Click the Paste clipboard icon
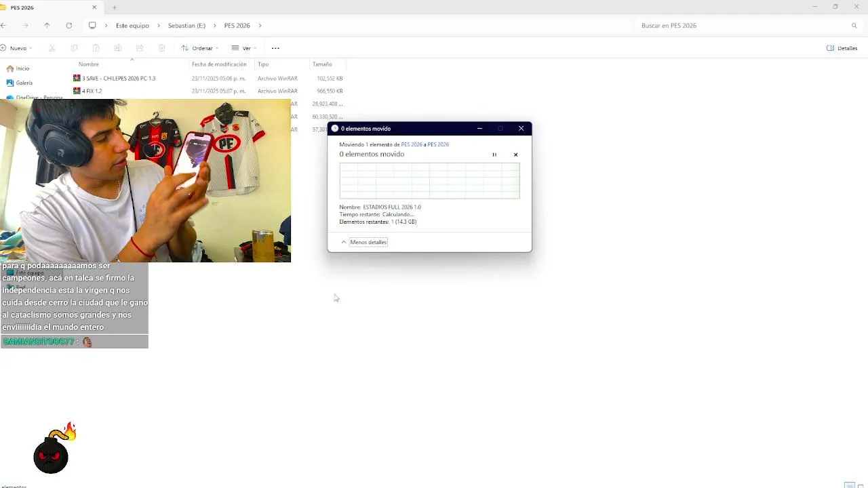 click(x=96, y=48)
